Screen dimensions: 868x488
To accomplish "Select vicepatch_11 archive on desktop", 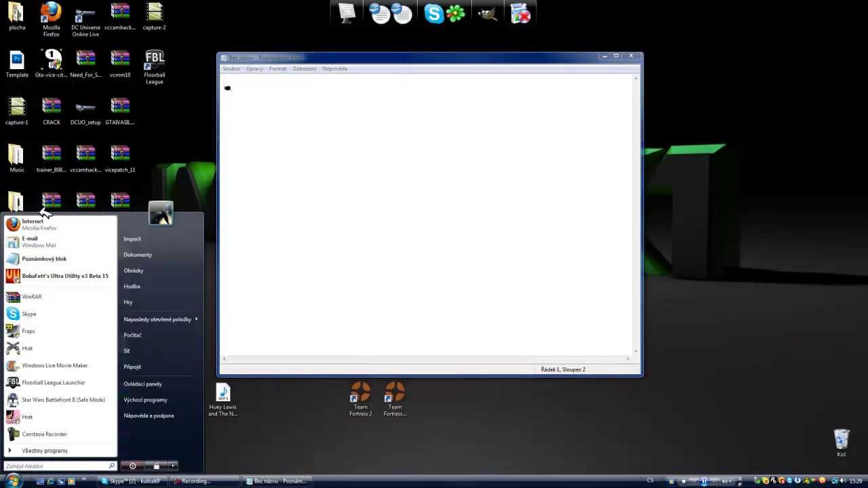I will click(120, 159).
